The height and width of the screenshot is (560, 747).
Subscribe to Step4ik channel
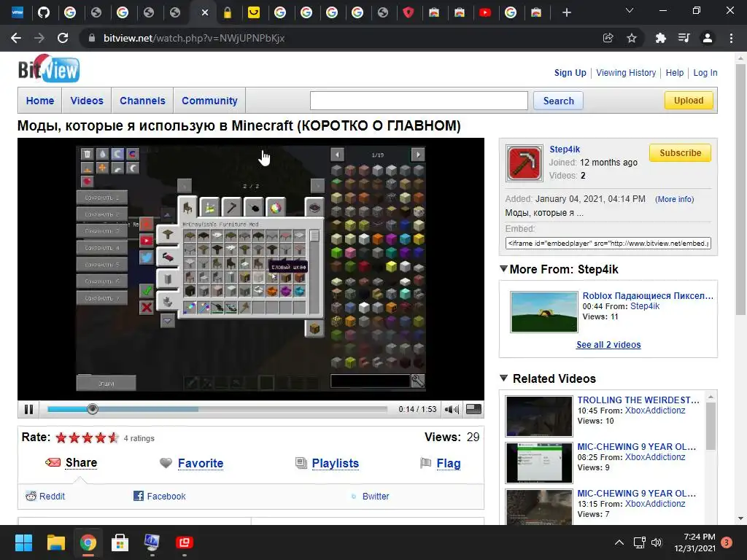click(680, 153)
